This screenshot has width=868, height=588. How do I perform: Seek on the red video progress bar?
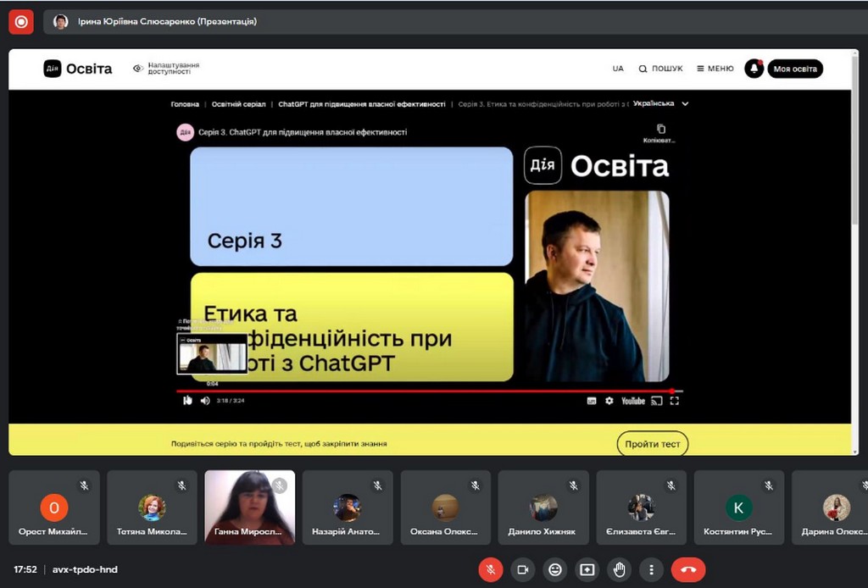[x=424, y=391]
